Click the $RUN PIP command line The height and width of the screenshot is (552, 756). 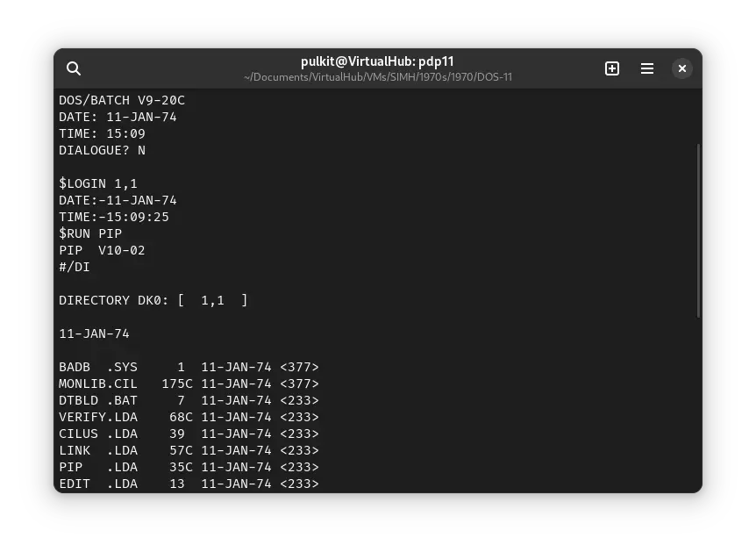click(89, 233)
